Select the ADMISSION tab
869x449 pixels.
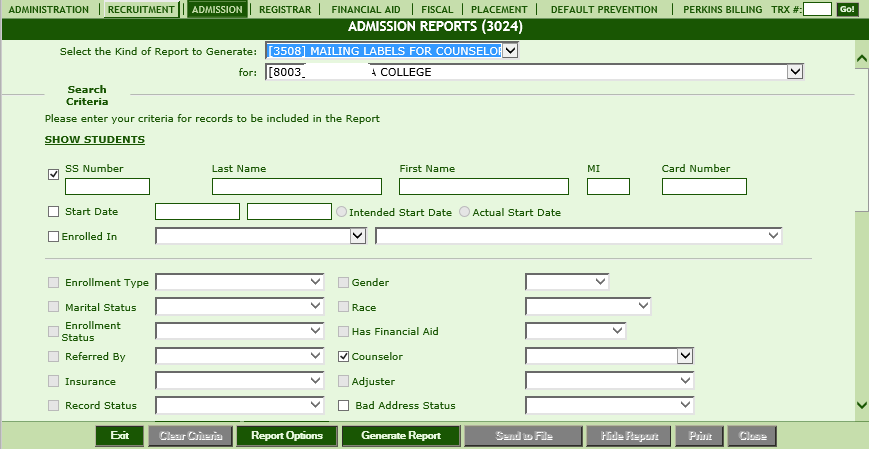pos(217,9)
